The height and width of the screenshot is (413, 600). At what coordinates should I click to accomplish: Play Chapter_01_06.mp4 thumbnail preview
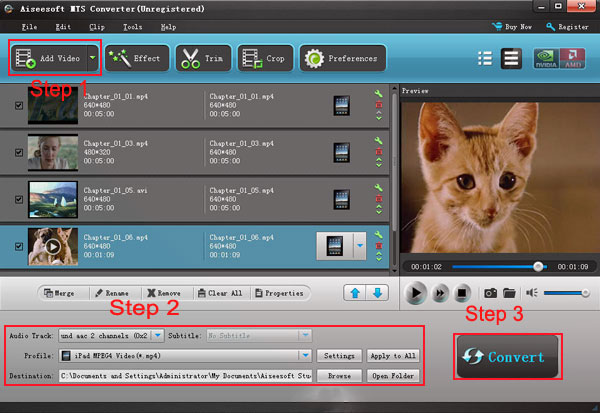coord(53,246)
